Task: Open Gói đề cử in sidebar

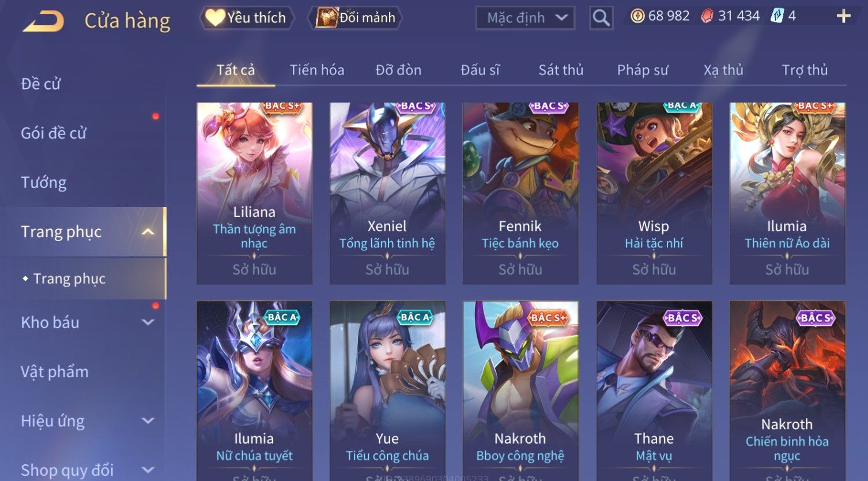Action: click(x=54, y=133)
